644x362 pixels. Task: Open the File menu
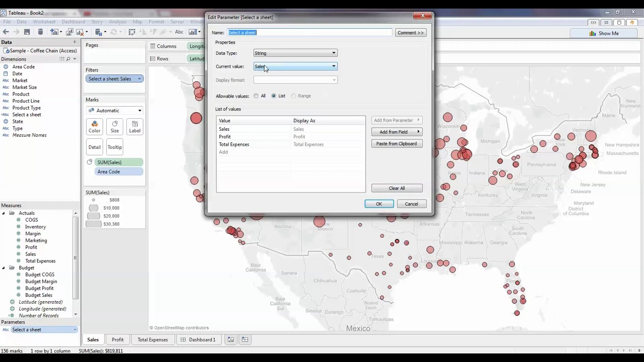point(7,22)
